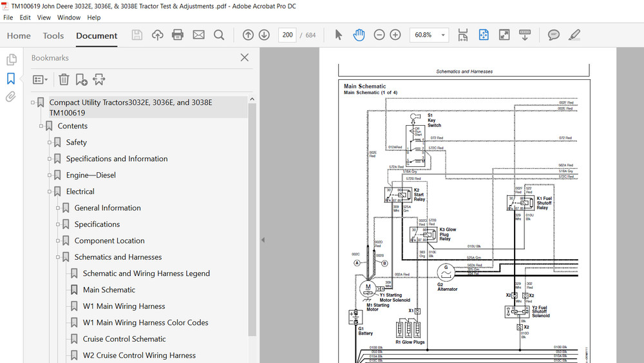
Task: Open the find text magnifier icon
Action: click(219, 35)
